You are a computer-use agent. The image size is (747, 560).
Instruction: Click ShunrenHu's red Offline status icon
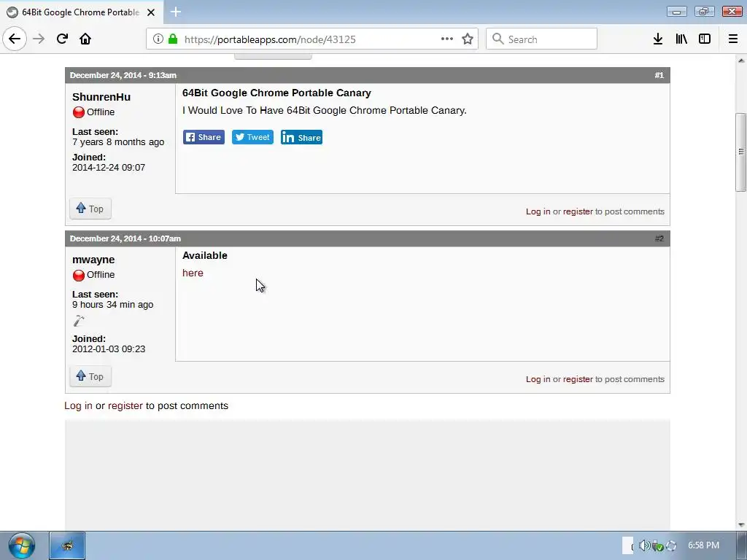[x=79, y=112]
